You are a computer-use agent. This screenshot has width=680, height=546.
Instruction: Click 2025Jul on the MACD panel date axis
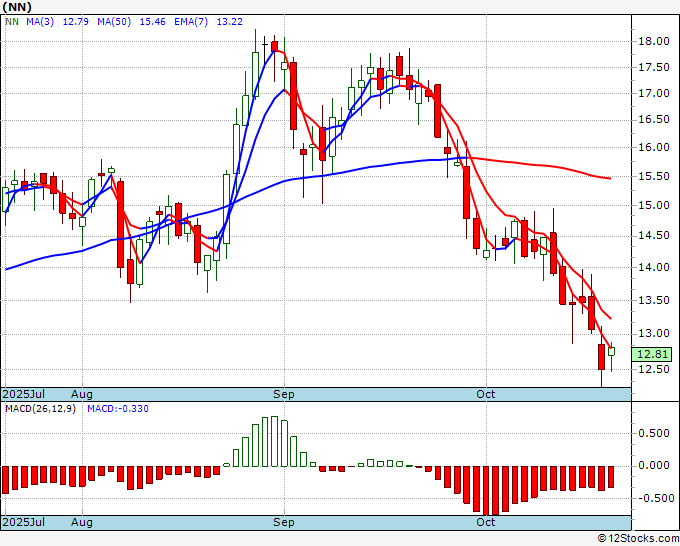(24, 522)
